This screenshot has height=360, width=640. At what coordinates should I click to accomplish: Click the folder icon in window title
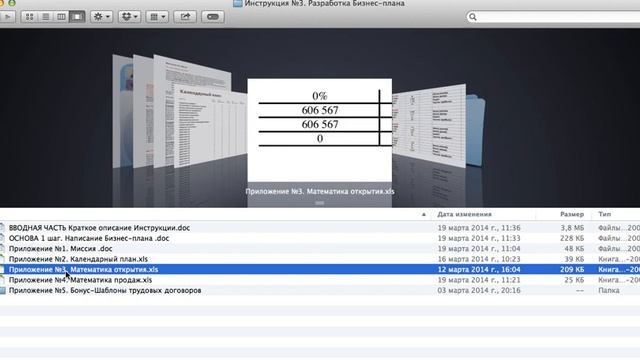[237, 3]
